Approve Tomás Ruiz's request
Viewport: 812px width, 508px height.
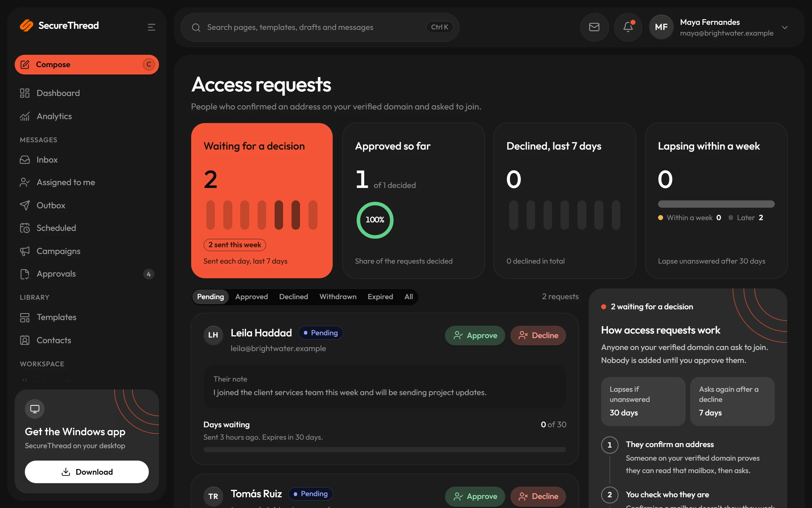[475, 496]
